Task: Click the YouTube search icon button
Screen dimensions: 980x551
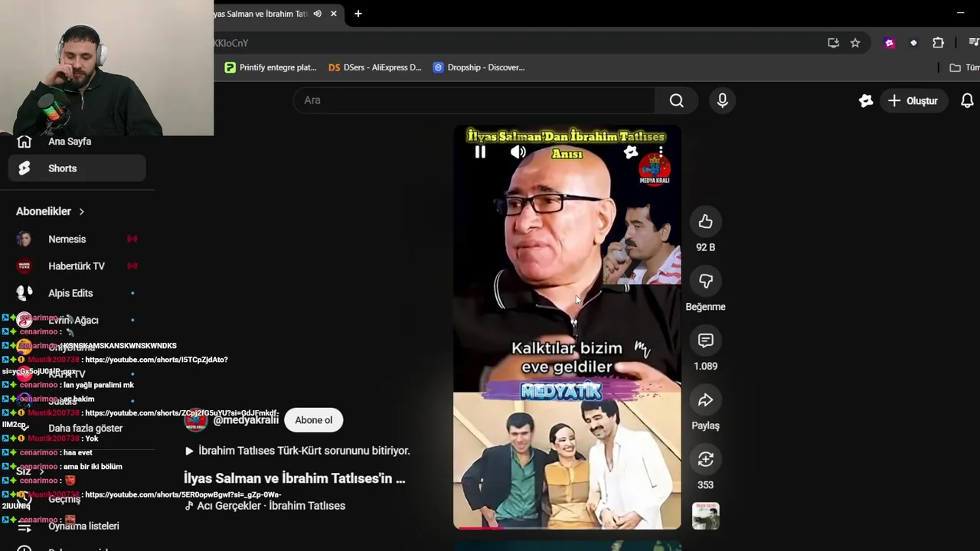Action: [x=676, y=100]
